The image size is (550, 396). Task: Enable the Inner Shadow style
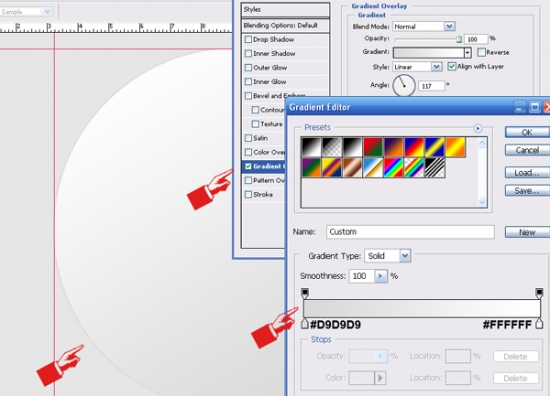coord(248,53)
